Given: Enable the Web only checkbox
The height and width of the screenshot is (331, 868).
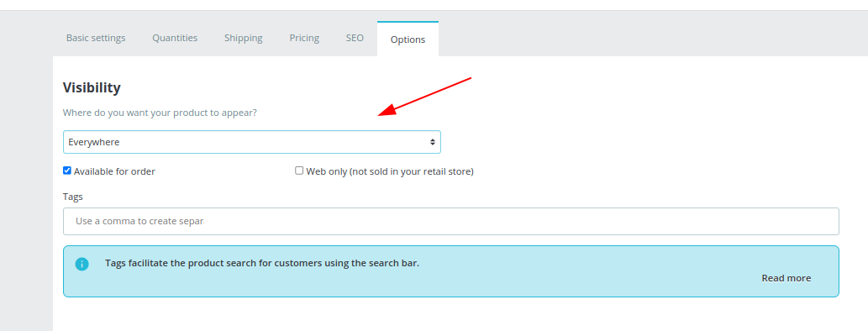Looking at the screenshot, I should pos(299,171).
